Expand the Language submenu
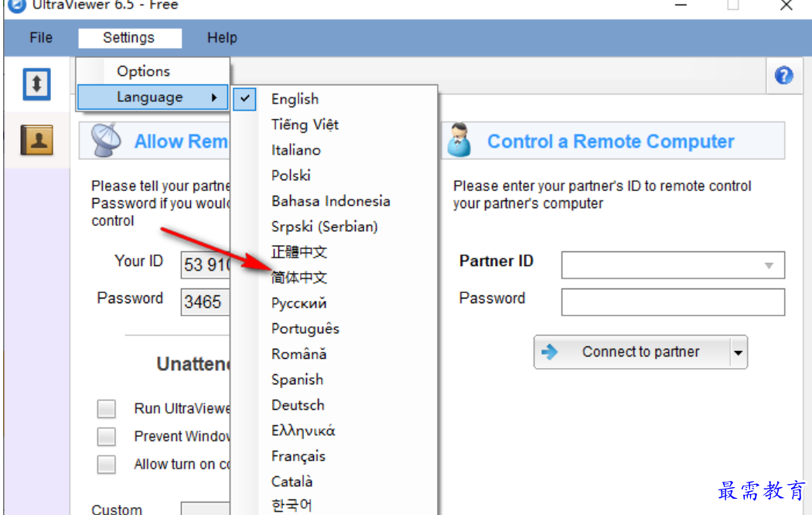Screen dimensions: 812x515 (153, 97)
